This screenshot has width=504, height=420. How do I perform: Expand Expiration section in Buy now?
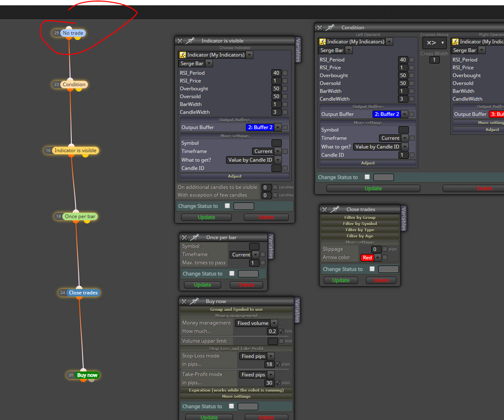tap(236, 390)
